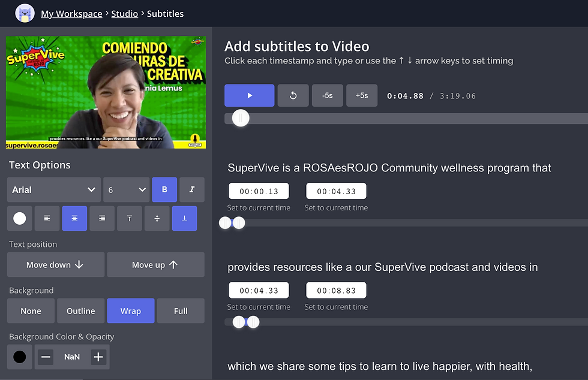Click the workspace cat avatar logo
The image size is (588, 380).
[25, 13]
